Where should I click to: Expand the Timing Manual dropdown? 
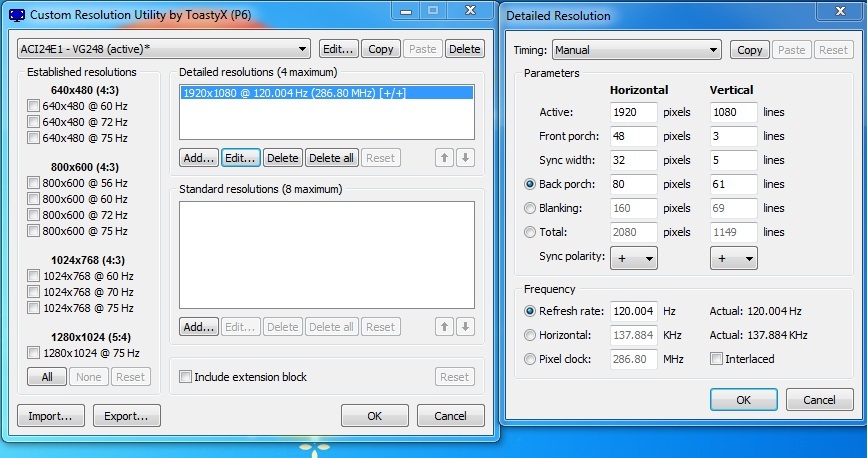tap(637, 50)
